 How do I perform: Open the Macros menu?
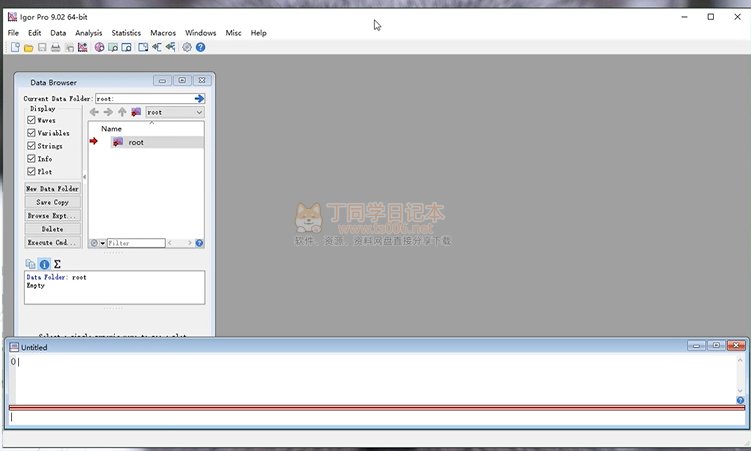pos(163,33)
